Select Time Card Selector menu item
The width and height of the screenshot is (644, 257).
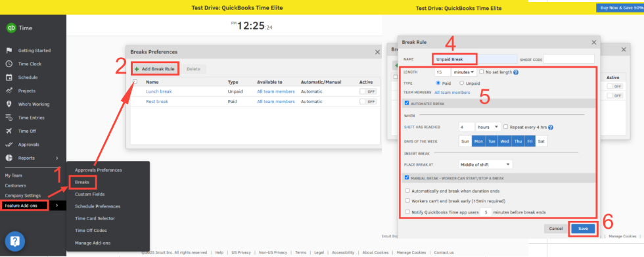(95, 218)
